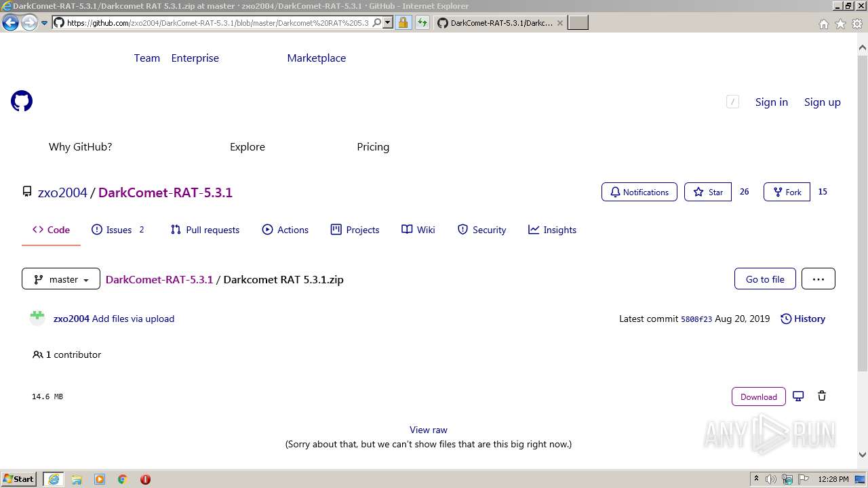Image resolution: width=868 pixels, height=488 pixels.
Task: Click the GitHub Octocat logo
Action: 22,102
